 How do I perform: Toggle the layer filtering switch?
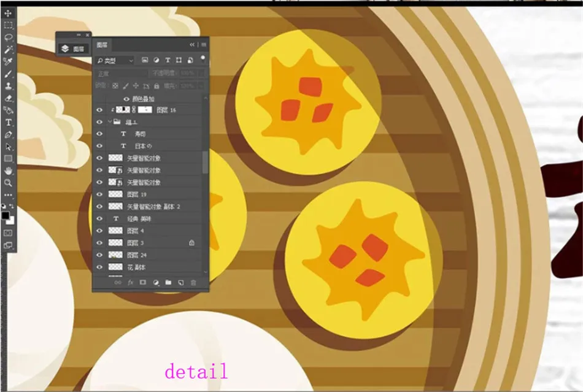pyautogui.click(x=203, y=59)
